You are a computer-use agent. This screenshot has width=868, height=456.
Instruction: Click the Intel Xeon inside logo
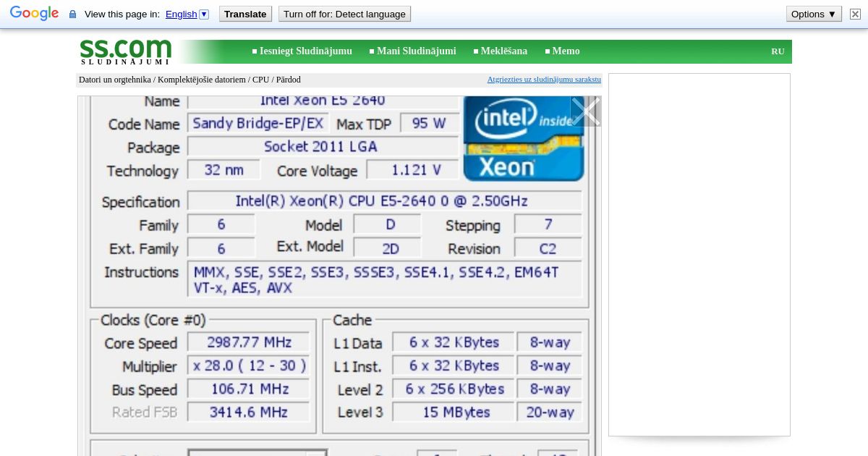click(x=523, y=138)
